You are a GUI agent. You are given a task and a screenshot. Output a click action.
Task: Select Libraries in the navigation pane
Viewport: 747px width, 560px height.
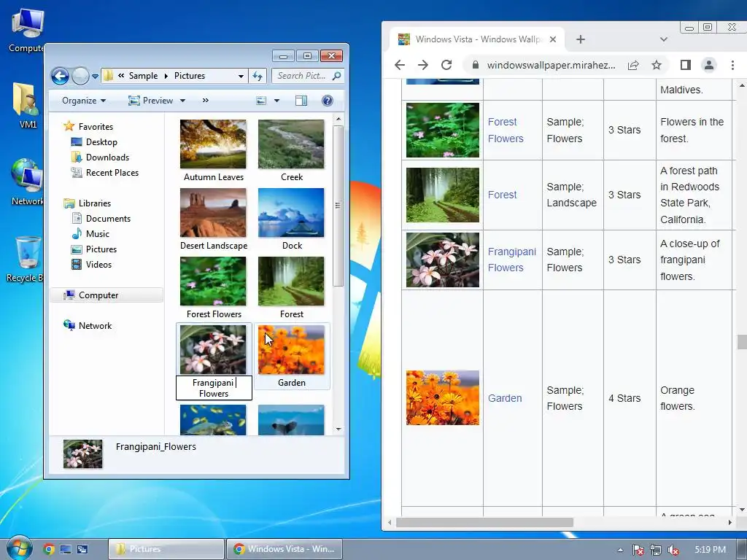click(x=94, y=203)
